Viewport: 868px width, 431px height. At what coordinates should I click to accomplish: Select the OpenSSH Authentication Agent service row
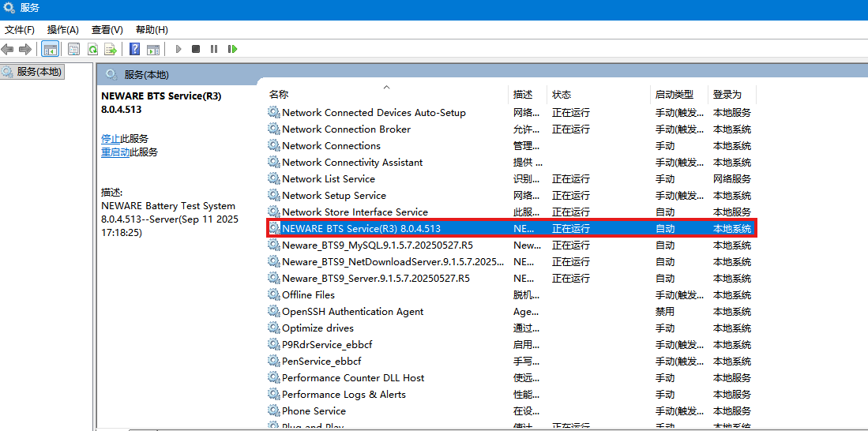coord(352,312)
